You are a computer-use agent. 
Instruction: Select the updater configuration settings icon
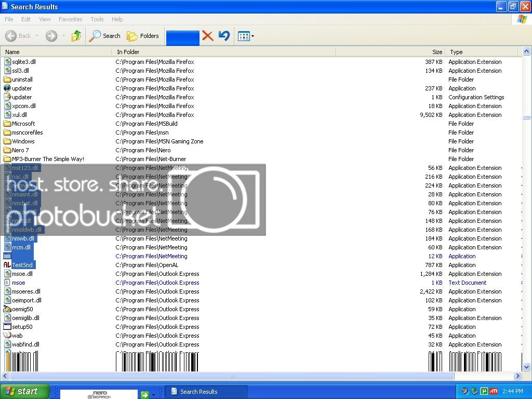pyautogui.click(x=7, y=97)
